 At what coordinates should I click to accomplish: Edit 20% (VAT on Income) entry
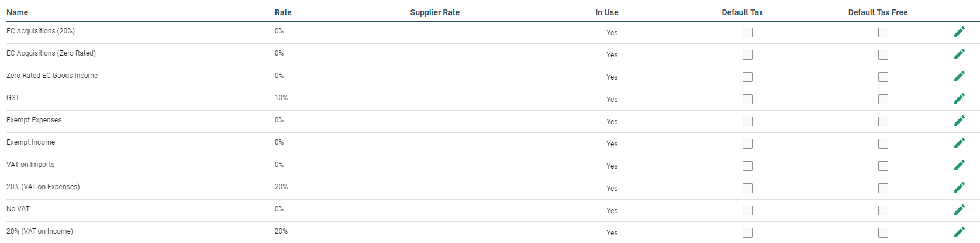pyautogui.click(x=959, y=232)
